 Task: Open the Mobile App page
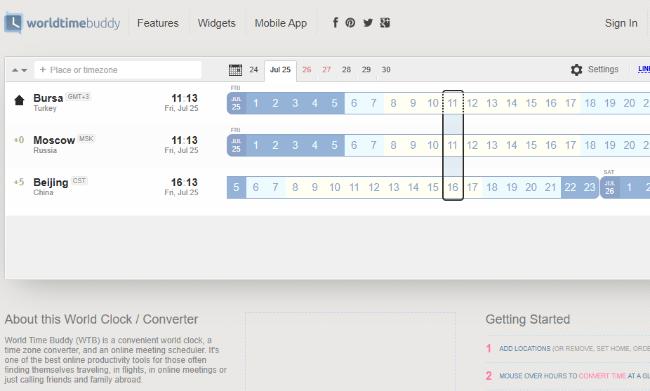[x=281, y=23]
